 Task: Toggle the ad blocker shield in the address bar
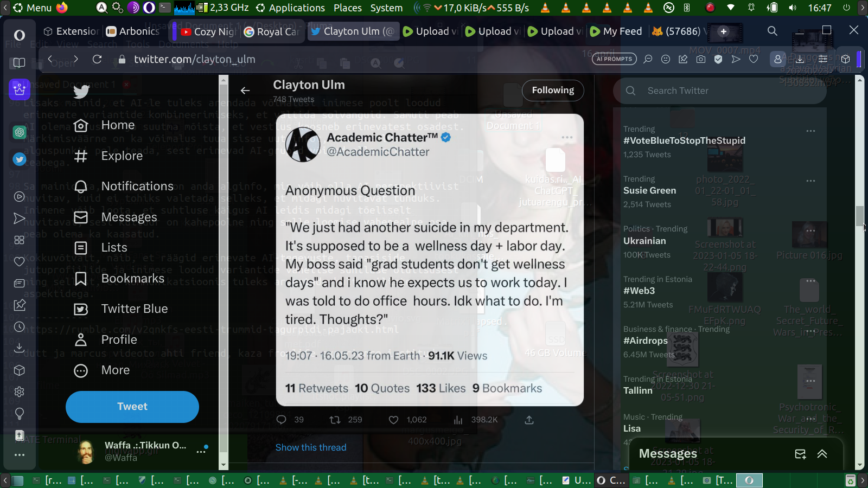coord(718,59)
